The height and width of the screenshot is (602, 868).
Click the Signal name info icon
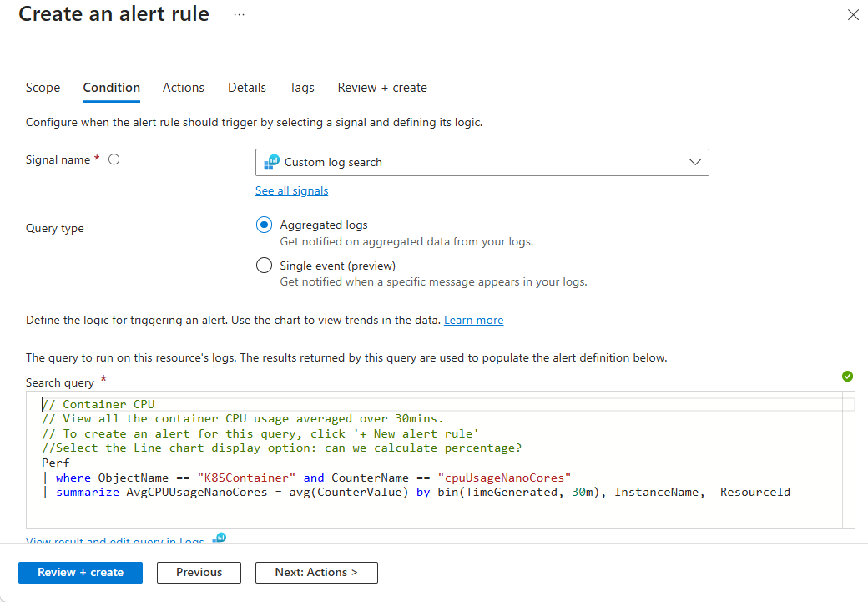click(114, 159)
